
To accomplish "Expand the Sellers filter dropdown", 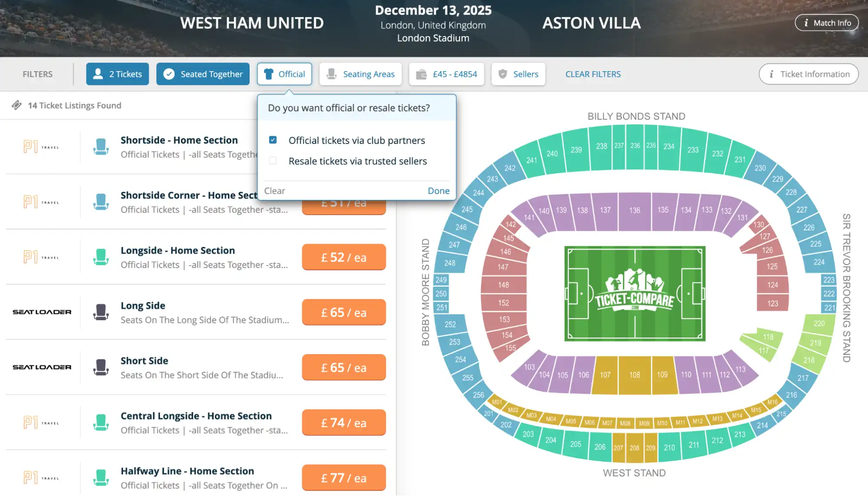I will point(518,74).
